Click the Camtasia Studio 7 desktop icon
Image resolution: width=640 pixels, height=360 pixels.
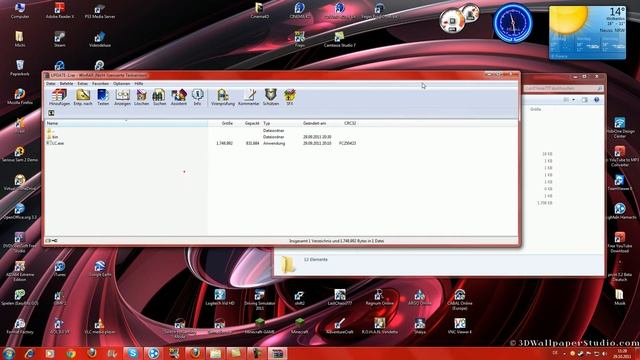tap(340, 39)
